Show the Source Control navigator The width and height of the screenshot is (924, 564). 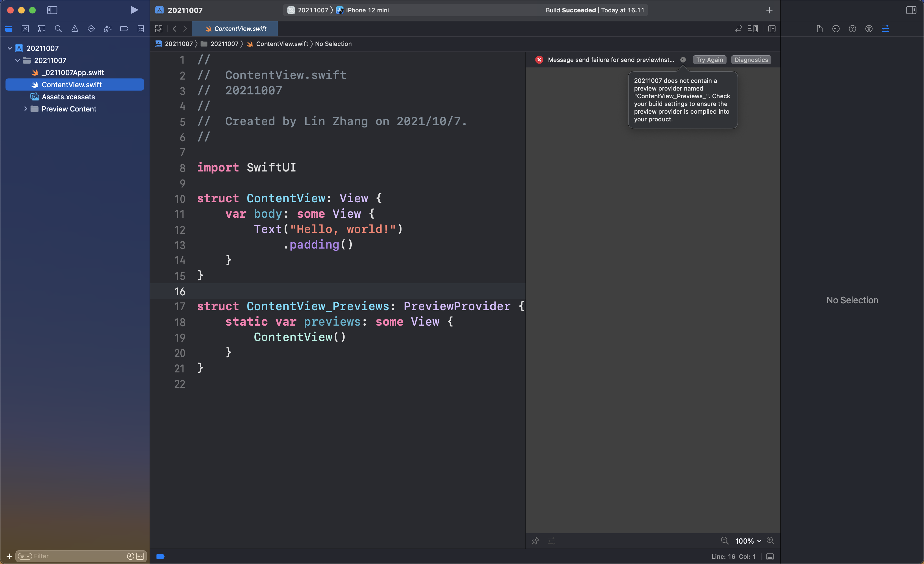coord(25,29)
